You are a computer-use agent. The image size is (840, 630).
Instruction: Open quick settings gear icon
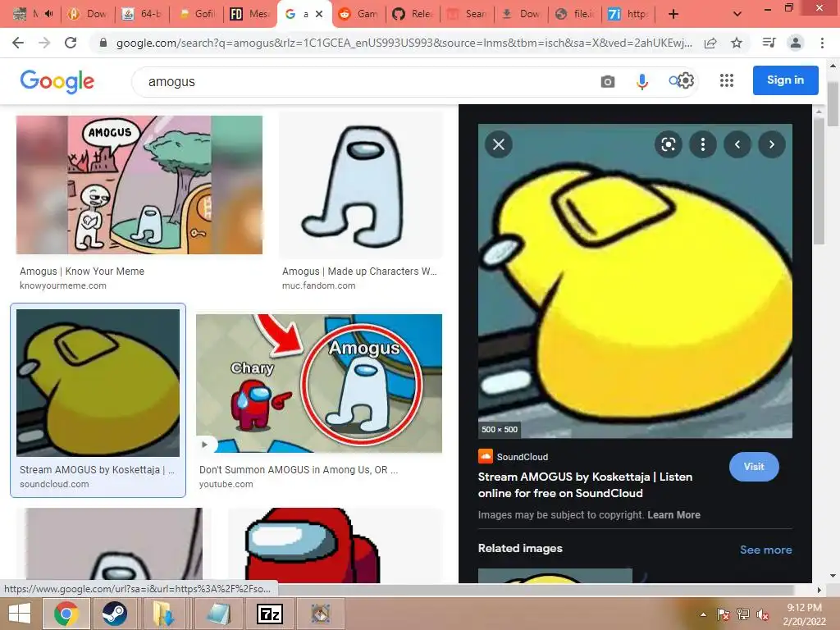point(687,81)
